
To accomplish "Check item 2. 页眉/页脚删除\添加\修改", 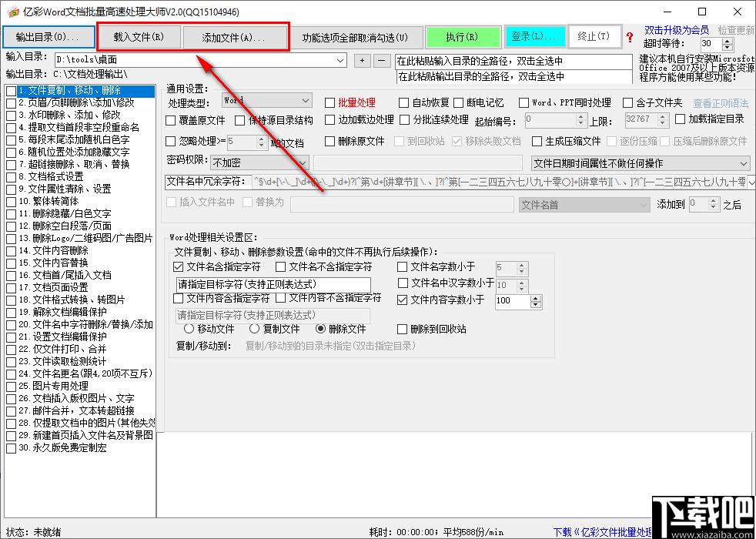I will pos(11,102).
